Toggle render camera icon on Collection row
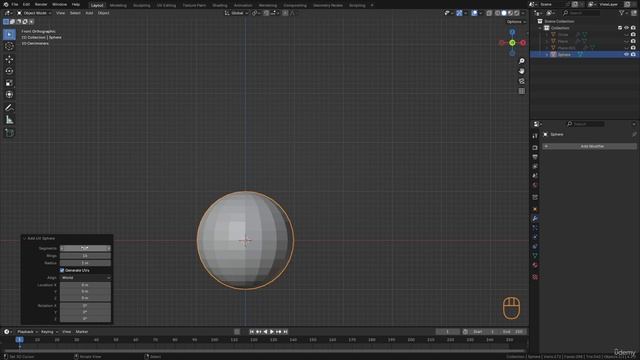Screen dimensions: 640x360 (633, 28)
